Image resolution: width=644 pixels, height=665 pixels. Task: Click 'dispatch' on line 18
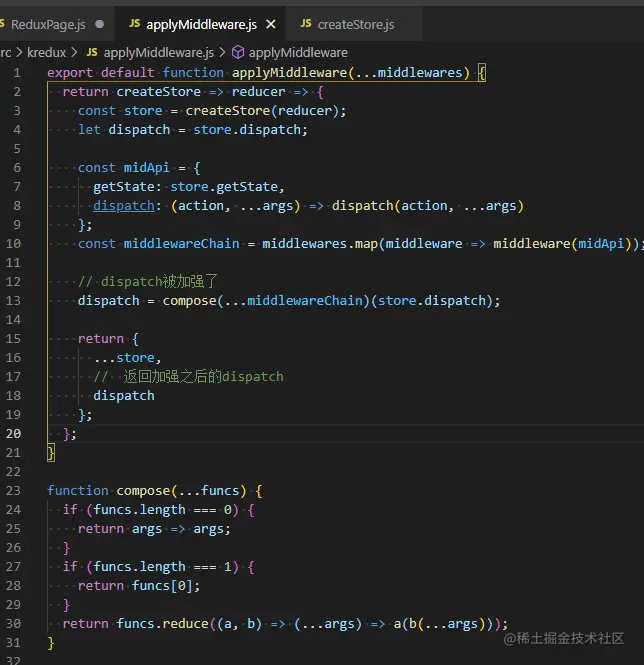coord(124,396)
